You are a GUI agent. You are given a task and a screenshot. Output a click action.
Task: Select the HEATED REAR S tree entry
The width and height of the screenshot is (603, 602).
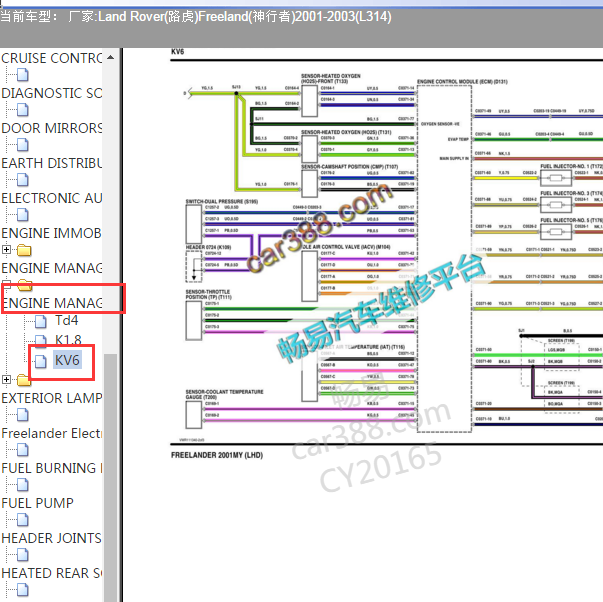coord(52,574)
